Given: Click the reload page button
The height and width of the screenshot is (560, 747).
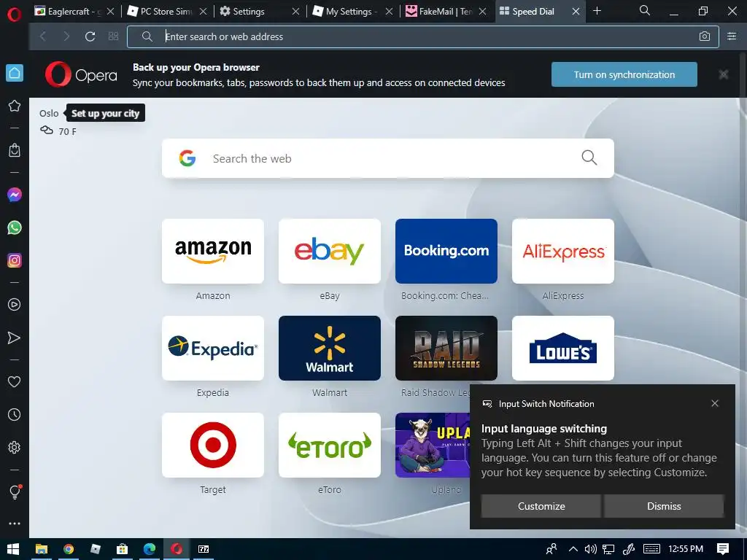Looking at the screenshot, I should tap(90, 36).
